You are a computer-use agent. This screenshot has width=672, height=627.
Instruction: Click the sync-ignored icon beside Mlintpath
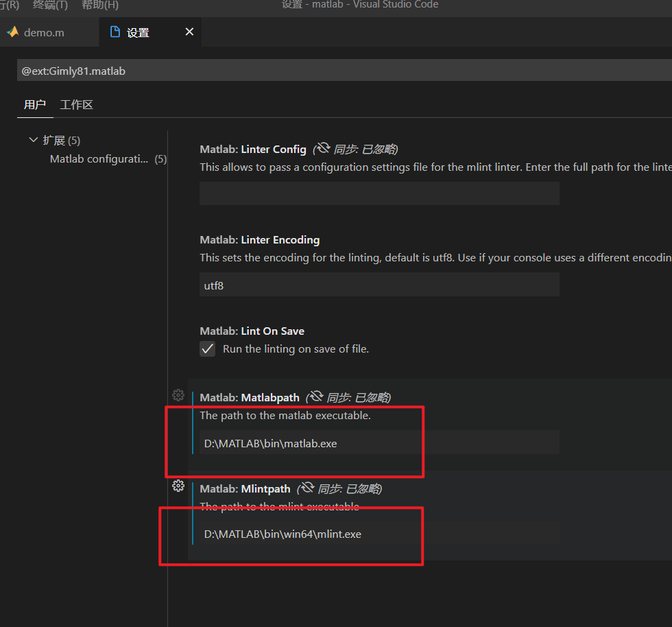click(x=307, y=488)
